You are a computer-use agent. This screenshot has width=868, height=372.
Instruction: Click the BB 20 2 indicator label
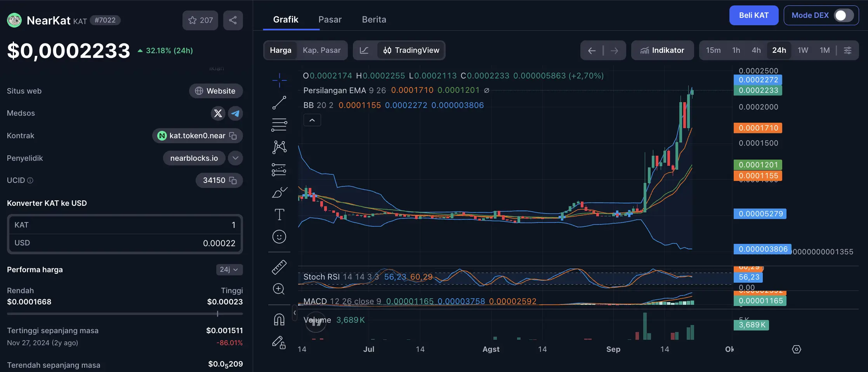point(318,105)
